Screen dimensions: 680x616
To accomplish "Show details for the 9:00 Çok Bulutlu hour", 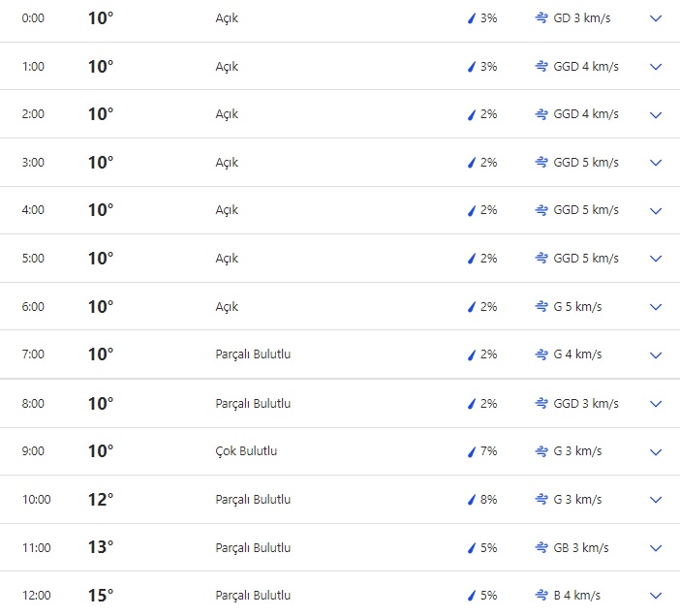I will 656,451.
